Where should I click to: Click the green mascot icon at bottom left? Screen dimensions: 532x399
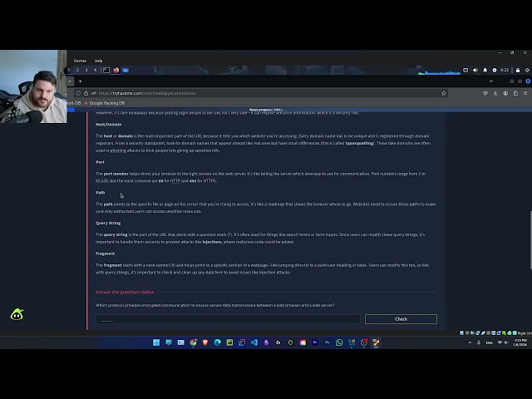coord(17,314)
